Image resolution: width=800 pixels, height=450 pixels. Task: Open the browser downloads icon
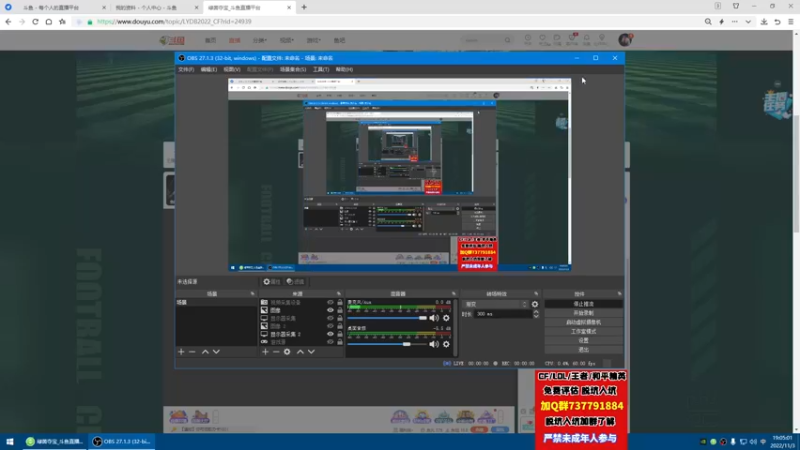[x=764, y=21]
